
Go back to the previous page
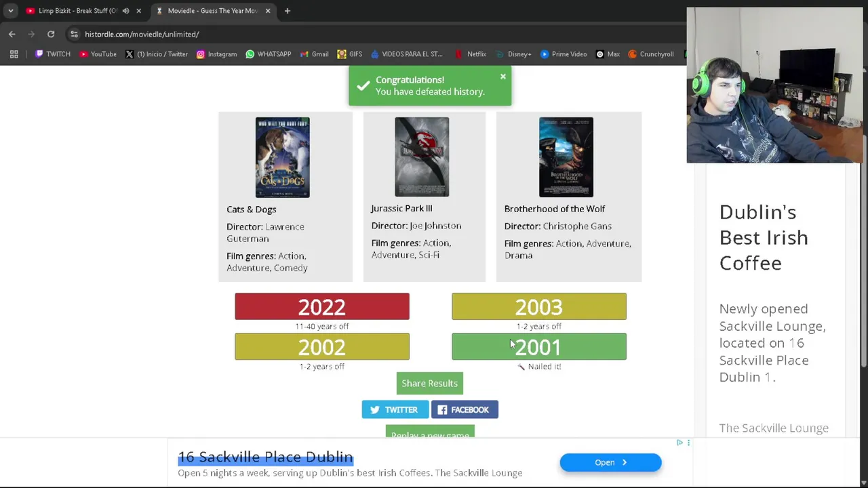click(12, 34)
